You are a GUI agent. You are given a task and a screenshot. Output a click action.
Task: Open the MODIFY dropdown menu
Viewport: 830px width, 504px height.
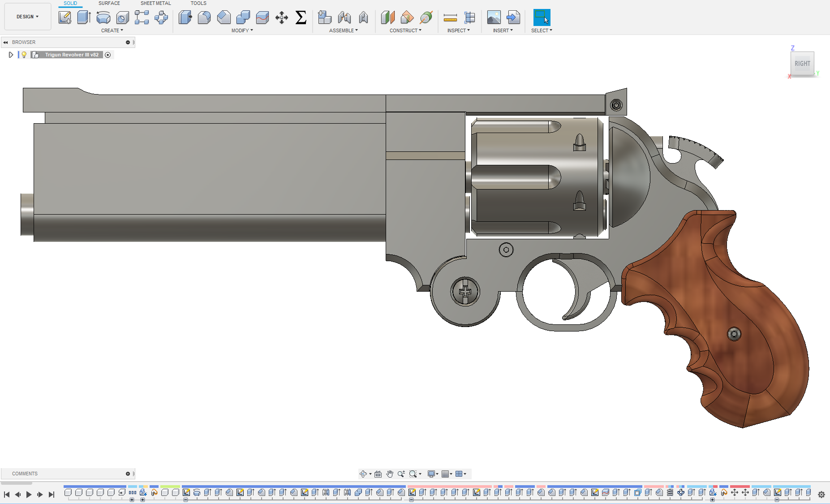[242, 30]
